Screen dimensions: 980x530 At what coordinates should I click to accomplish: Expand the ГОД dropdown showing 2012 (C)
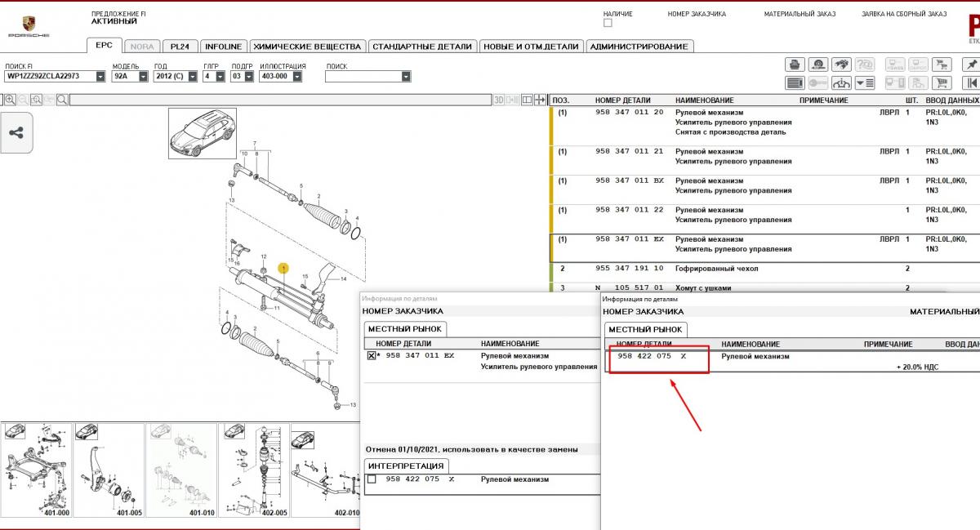[192, 77]
